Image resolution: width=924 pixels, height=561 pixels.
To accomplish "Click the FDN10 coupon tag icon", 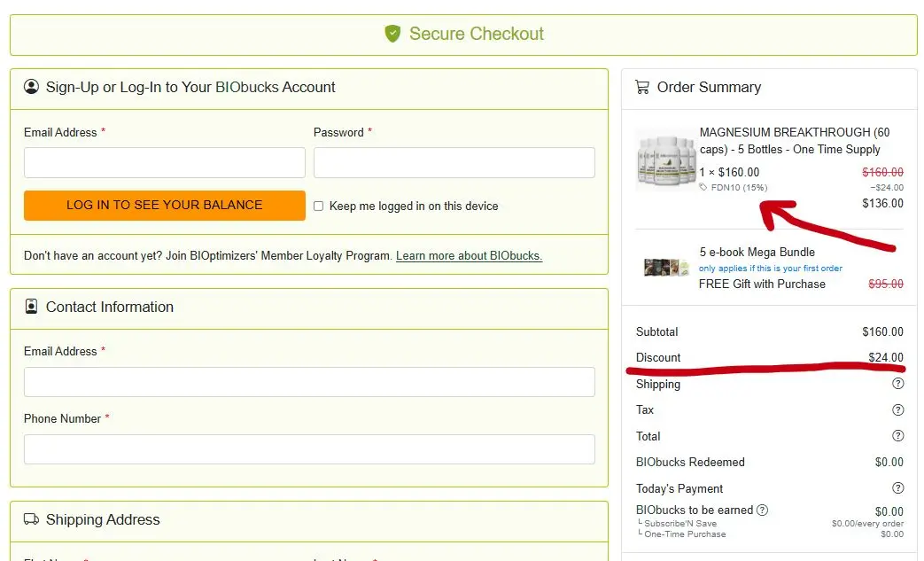I will [703, 187].
